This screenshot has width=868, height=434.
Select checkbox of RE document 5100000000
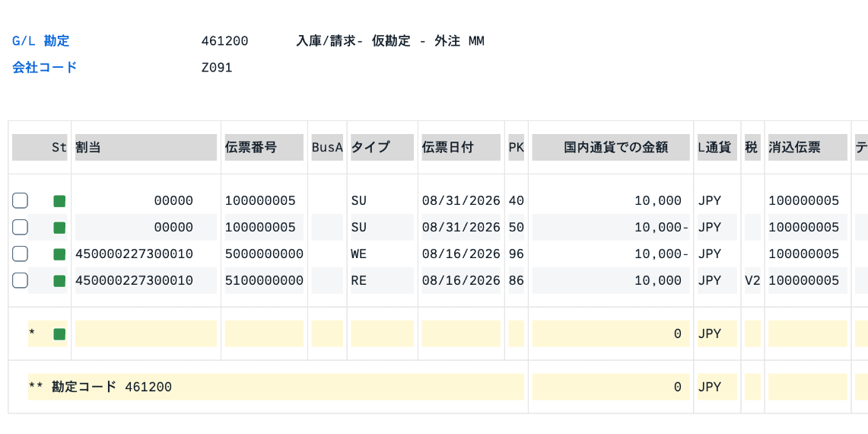tap(20, 280)
